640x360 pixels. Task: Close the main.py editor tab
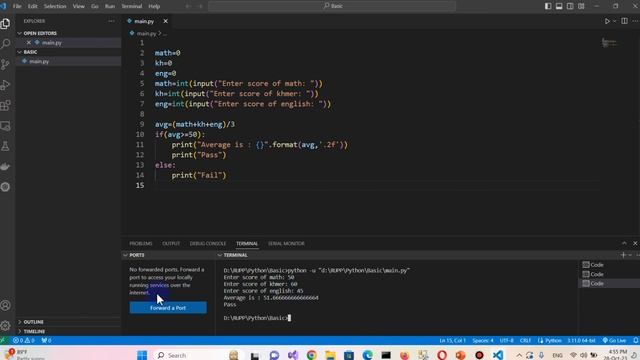click(165, 21)
